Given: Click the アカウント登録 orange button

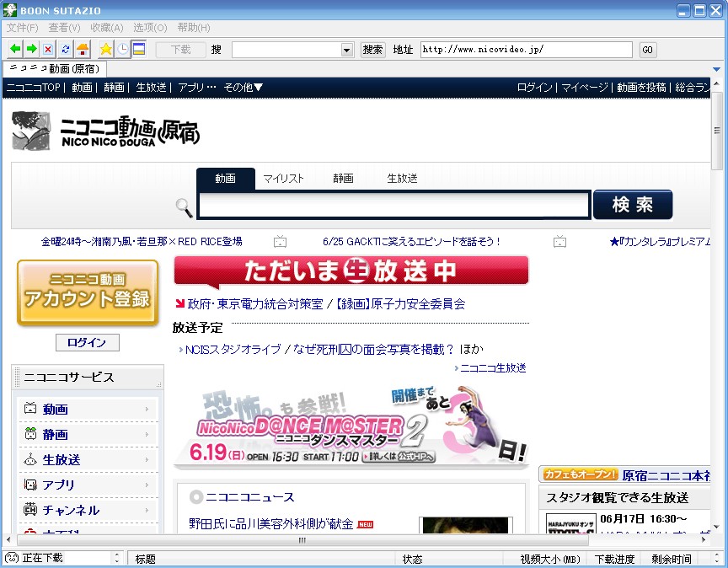Looking at the screenshot, I should tap(88, 292).
